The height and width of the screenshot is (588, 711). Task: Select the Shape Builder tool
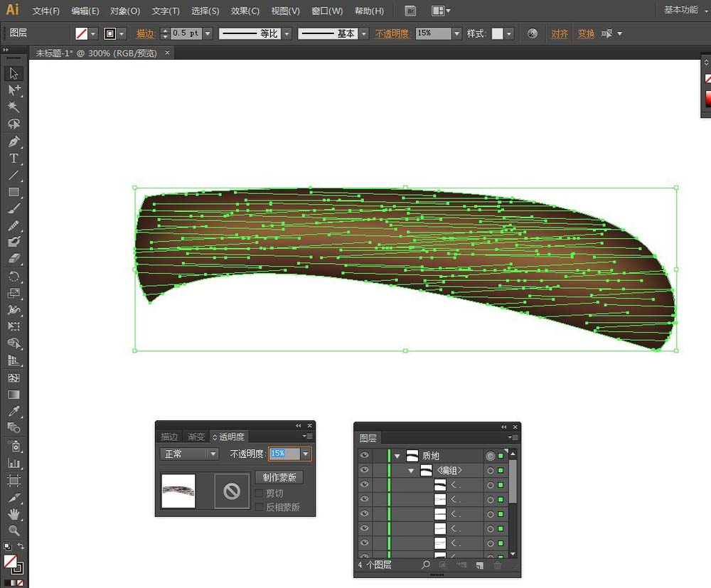click(x=14, y=343)
